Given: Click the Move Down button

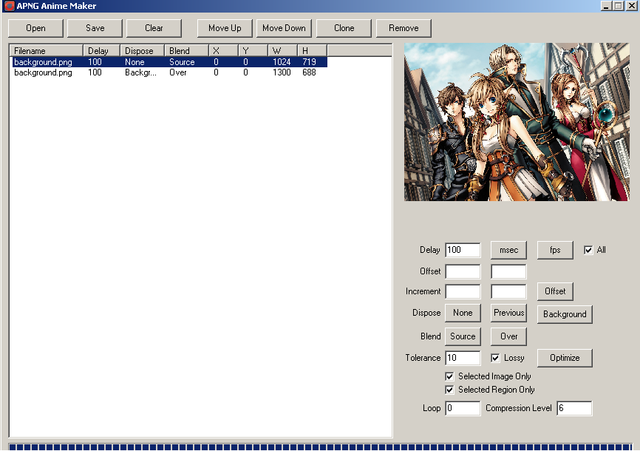Looking at the screenshot, I should (x=284, y=28).
